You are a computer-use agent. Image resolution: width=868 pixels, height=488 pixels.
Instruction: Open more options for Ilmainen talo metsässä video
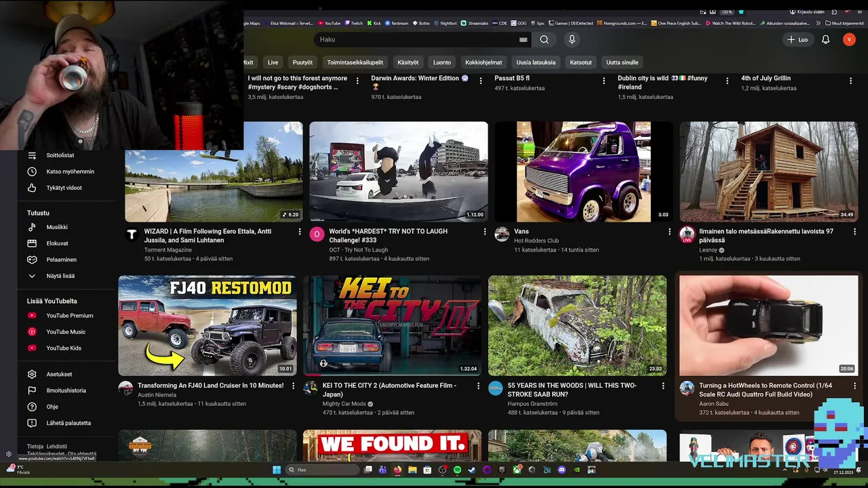pos(854,232)
